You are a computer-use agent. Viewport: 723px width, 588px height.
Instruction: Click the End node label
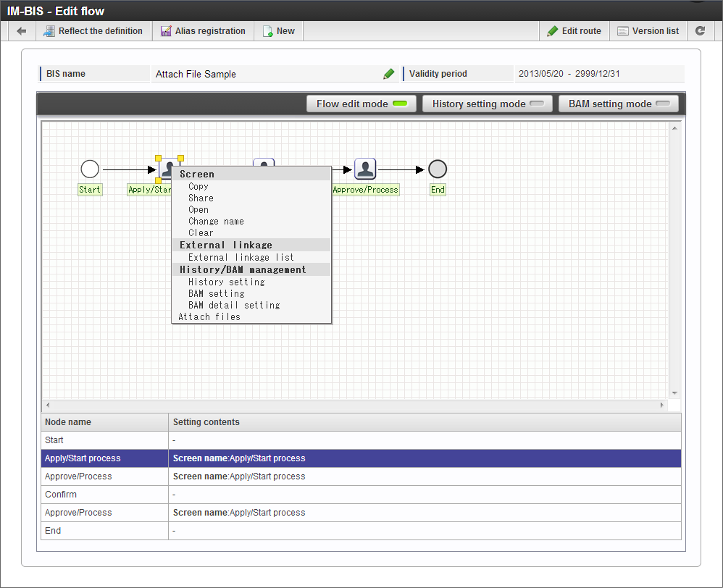click(x=438, y=190)
